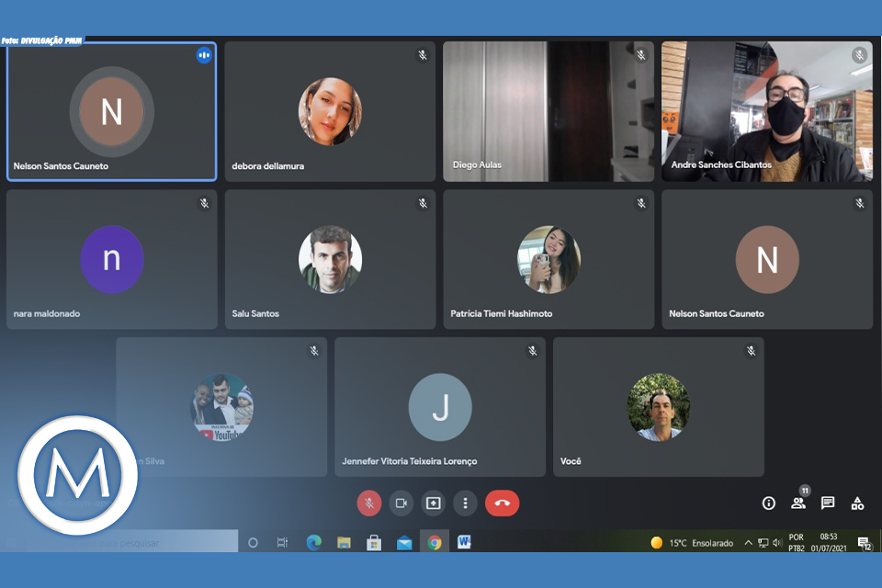Open the 15°C Ensolarado weather widget

(x=692, y=543)
